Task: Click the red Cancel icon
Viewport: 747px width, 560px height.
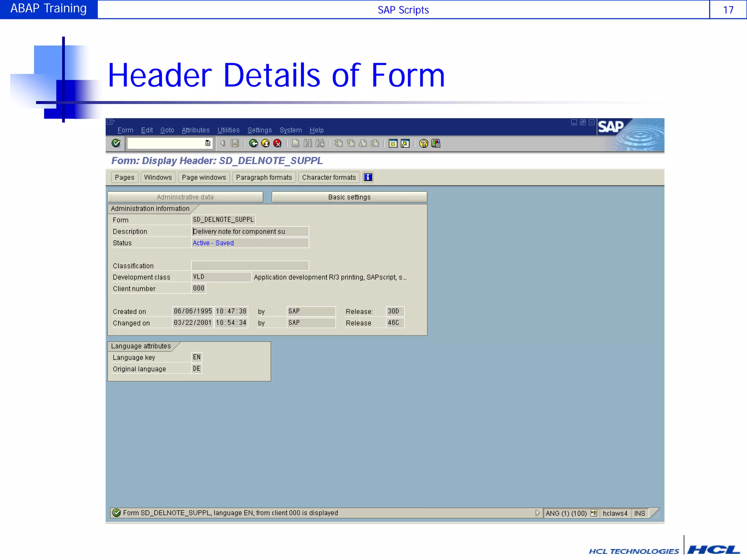Action: [x=278, y=143]
